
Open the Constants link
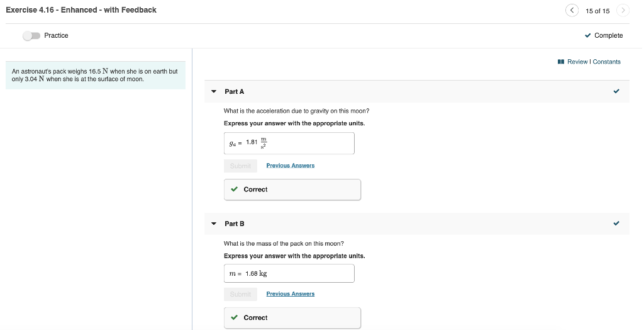(606, 62)
